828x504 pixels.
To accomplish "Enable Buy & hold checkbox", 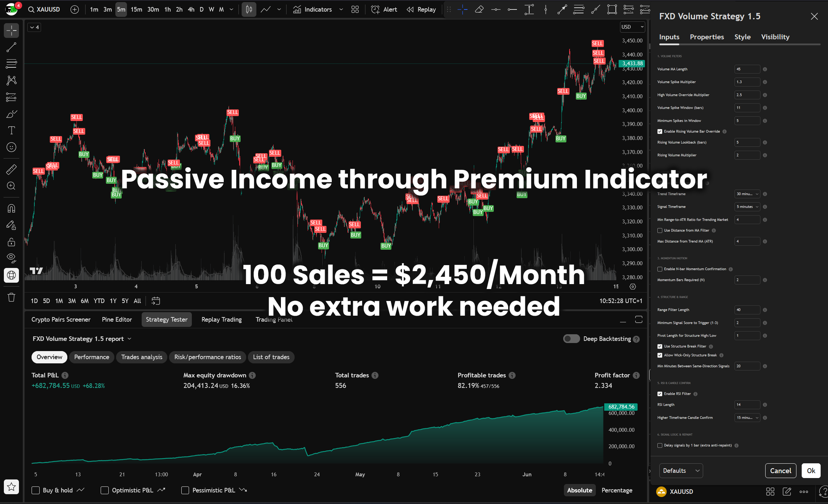I will (35, 490).
